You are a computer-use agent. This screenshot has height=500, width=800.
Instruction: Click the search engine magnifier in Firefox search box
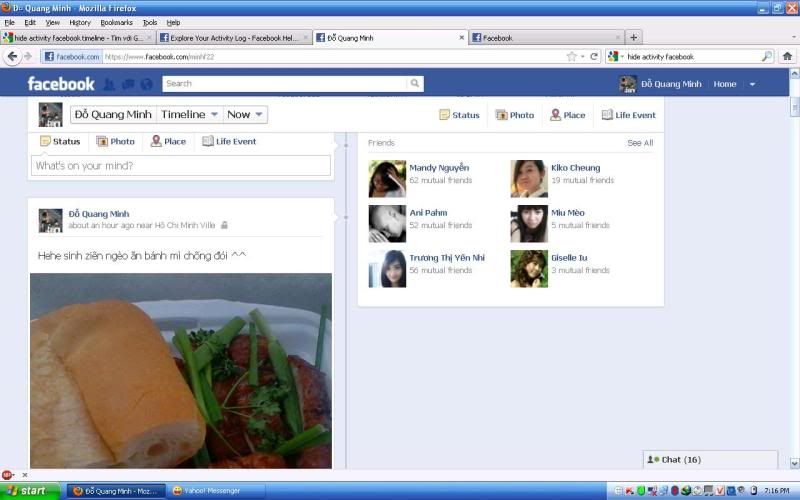coord(767,56)
